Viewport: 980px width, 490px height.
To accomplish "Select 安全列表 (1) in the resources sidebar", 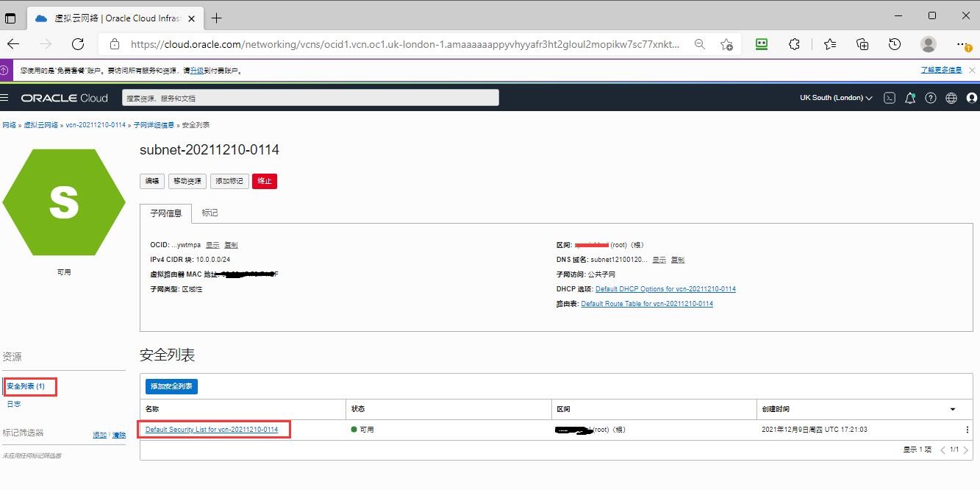I will tap(26, 386).
